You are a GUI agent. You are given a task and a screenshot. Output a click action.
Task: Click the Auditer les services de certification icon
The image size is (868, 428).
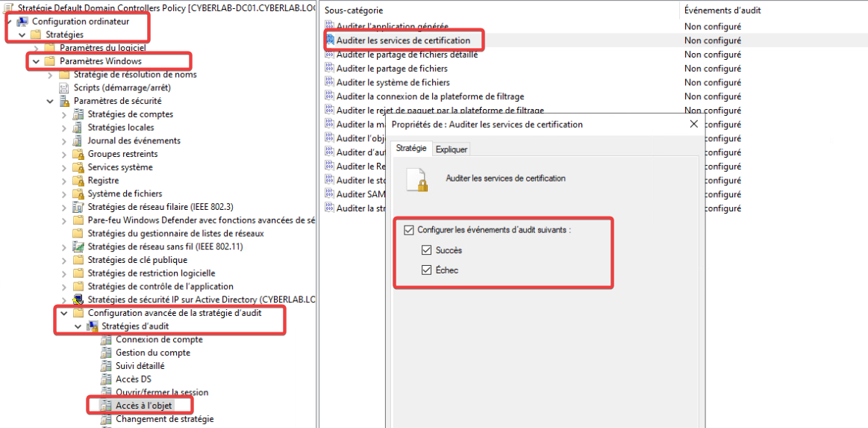pos(329,40)
